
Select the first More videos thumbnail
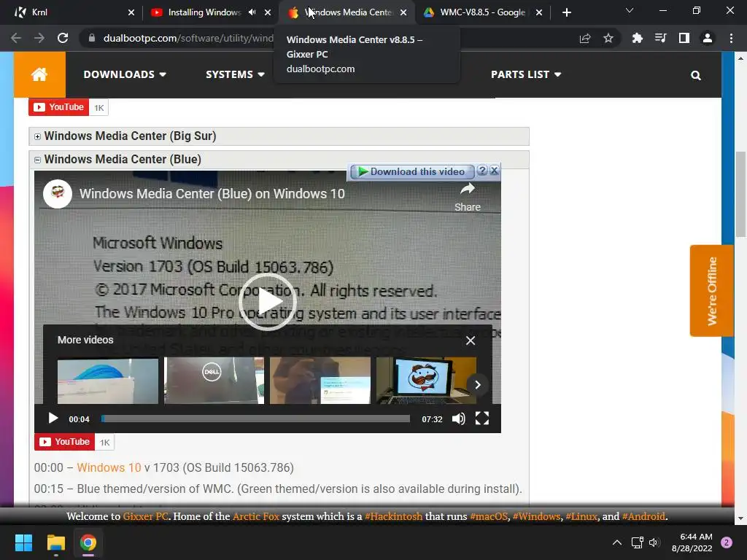pyautogui.click(x=108, y=381)
